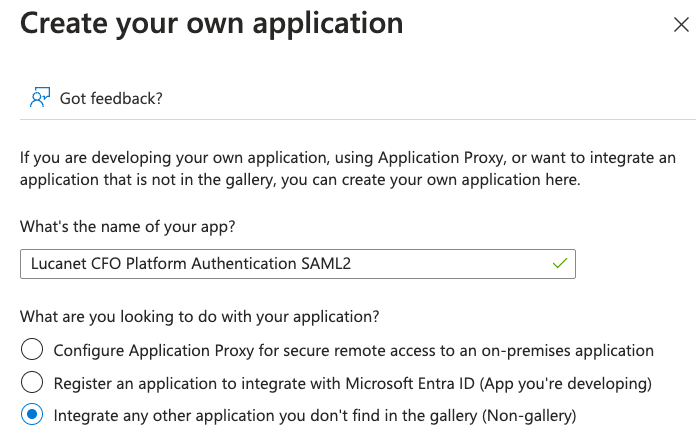Close the Create your own application panel
The height and width of the screenshot is (443, 696).
pos(681,25)
